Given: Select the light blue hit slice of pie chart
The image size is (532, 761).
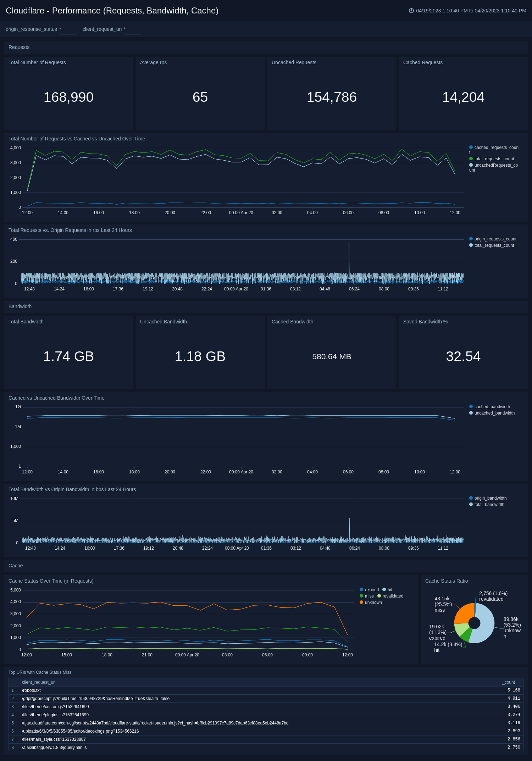Looking at the screenshot, I should tap(484, 626).
